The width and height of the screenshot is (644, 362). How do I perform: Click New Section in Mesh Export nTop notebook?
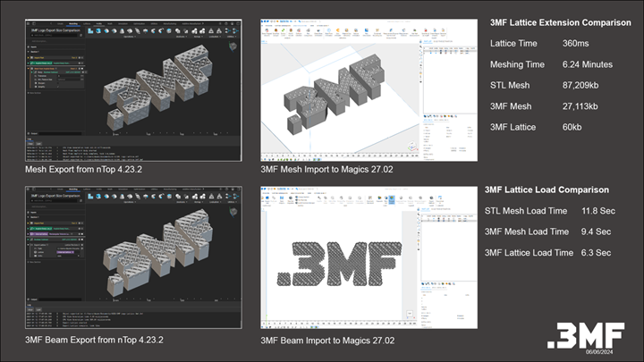pos(35,93)
